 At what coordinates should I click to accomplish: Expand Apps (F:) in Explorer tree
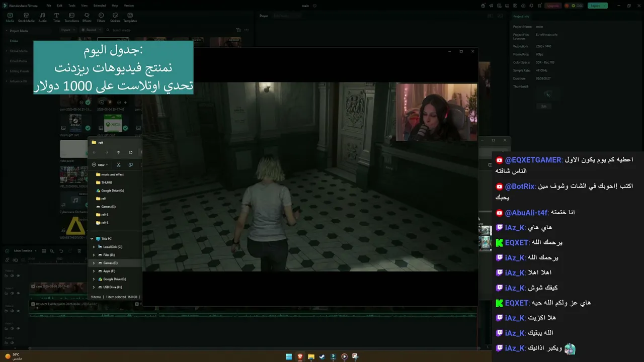(94, 271)
